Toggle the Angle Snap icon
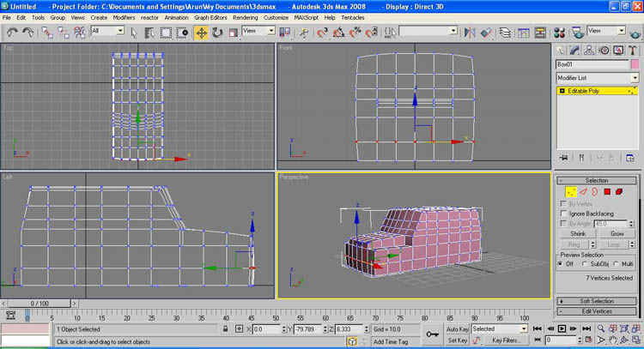 (x=338, y=33)
